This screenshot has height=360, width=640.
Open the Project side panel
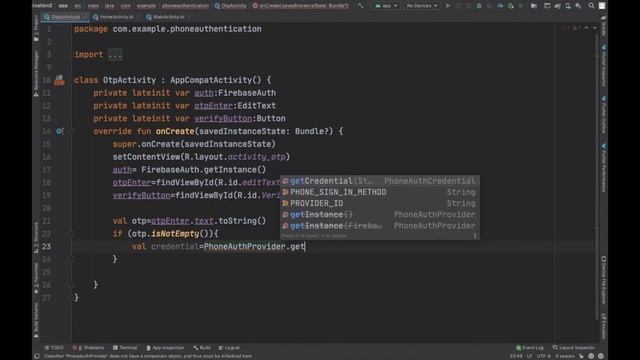tap(36, 29)
